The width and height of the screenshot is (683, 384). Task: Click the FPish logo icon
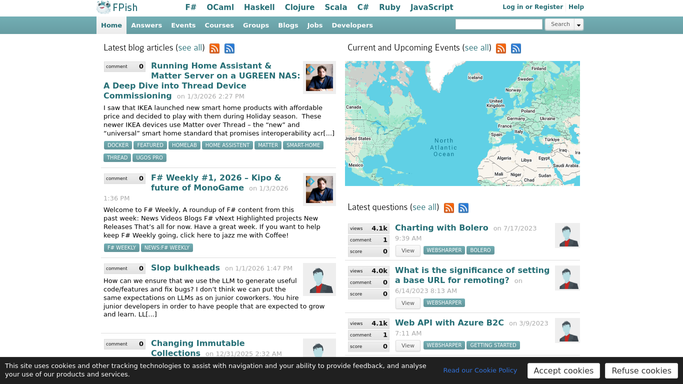point(104,7)
